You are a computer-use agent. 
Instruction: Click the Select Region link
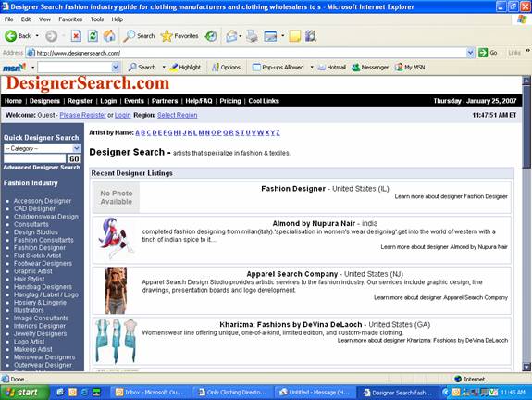(x=177, y=115)
